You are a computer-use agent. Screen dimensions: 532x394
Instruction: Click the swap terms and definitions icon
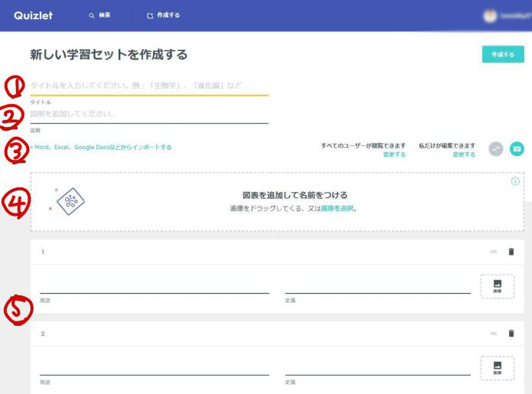coord(495,148)
